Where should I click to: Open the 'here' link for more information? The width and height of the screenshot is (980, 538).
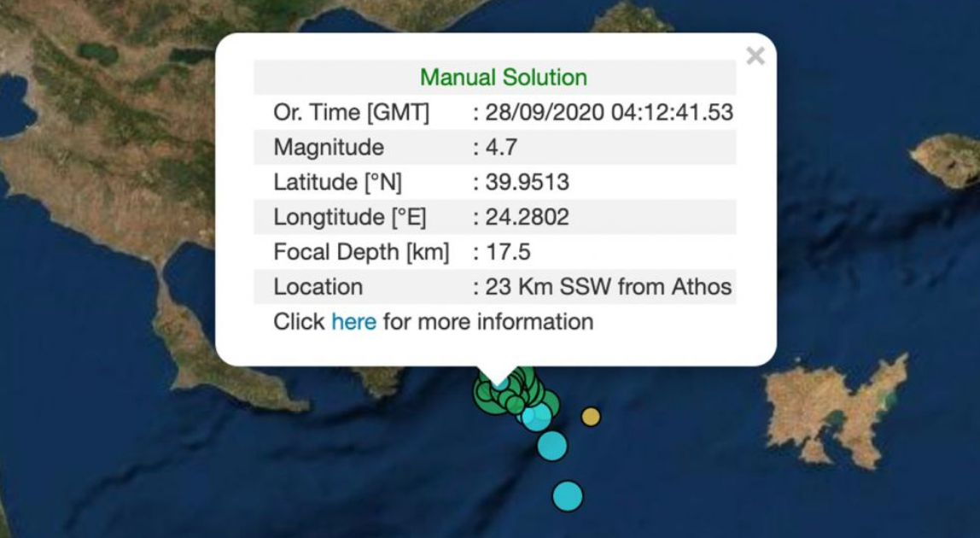353,322
